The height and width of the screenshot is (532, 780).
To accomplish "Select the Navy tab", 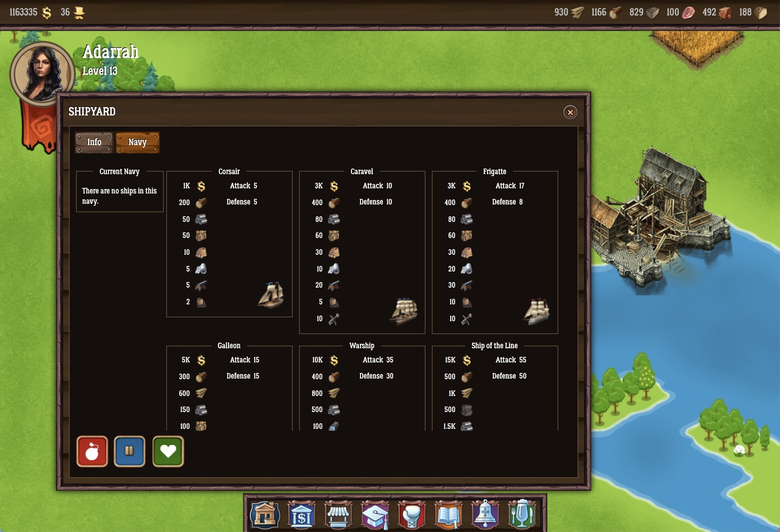I will [x=137, y=142].
